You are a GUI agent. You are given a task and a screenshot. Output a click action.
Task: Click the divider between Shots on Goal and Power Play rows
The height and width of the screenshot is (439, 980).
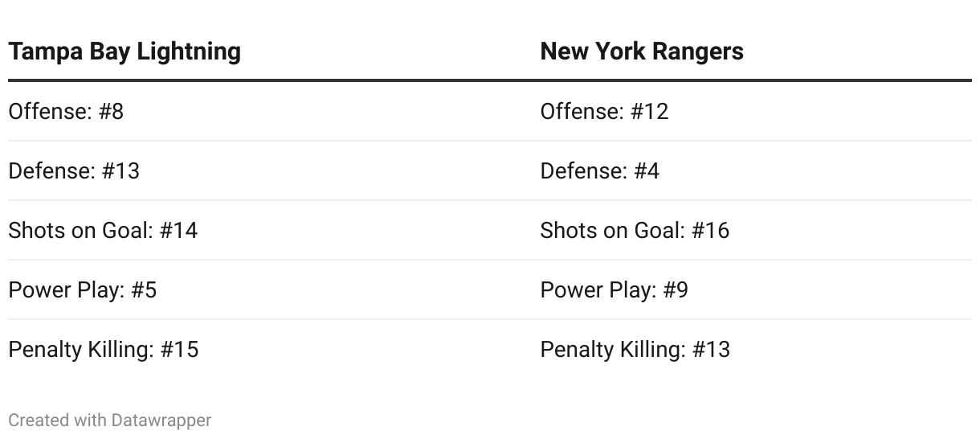pos(490,260)
